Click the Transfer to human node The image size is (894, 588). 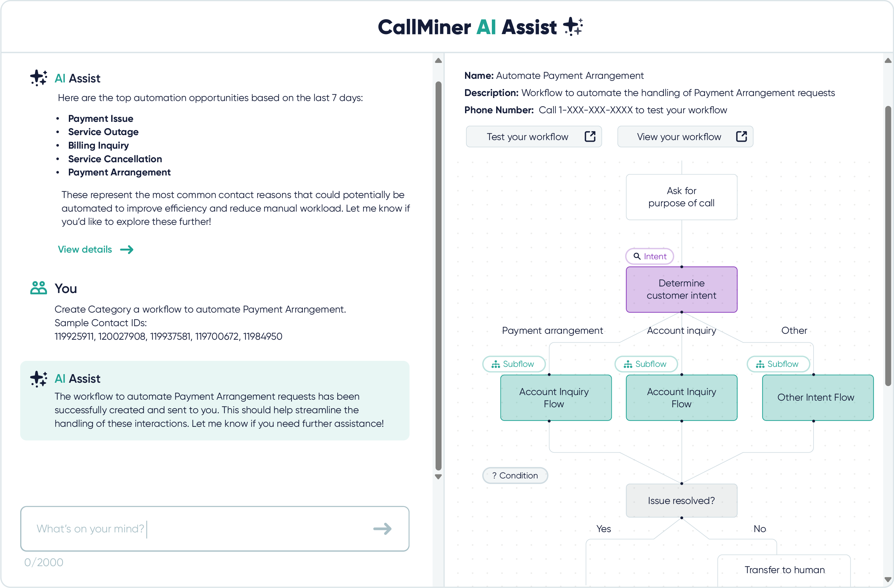784,569
